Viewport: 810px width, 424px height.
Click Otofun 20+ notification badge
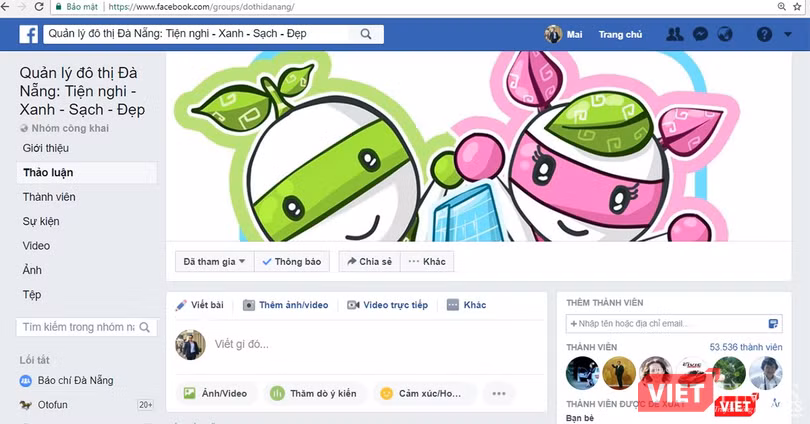click(x=145, y=405)
